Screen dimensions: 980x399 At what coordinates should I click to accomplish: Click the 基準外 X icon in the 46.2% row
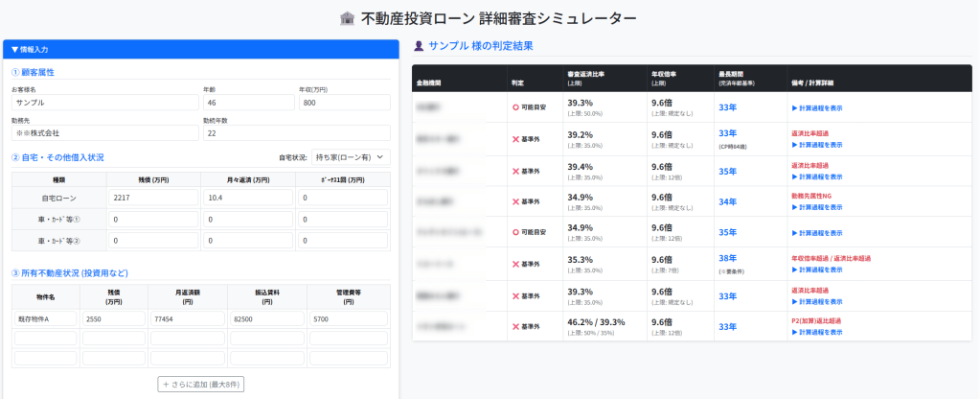515,327
